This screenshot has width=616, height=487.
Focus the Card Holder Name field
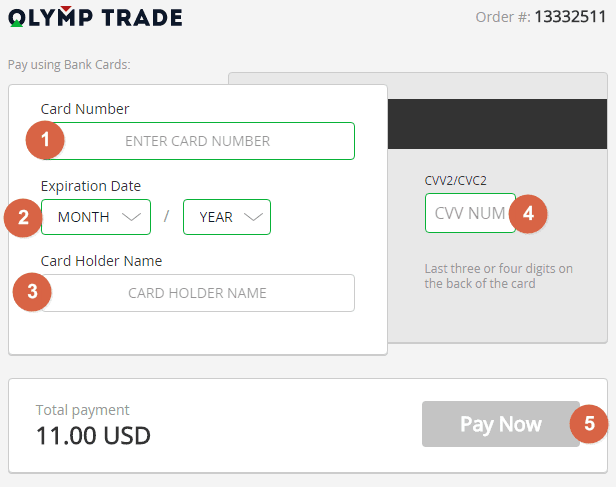click(x=198, y=293)
